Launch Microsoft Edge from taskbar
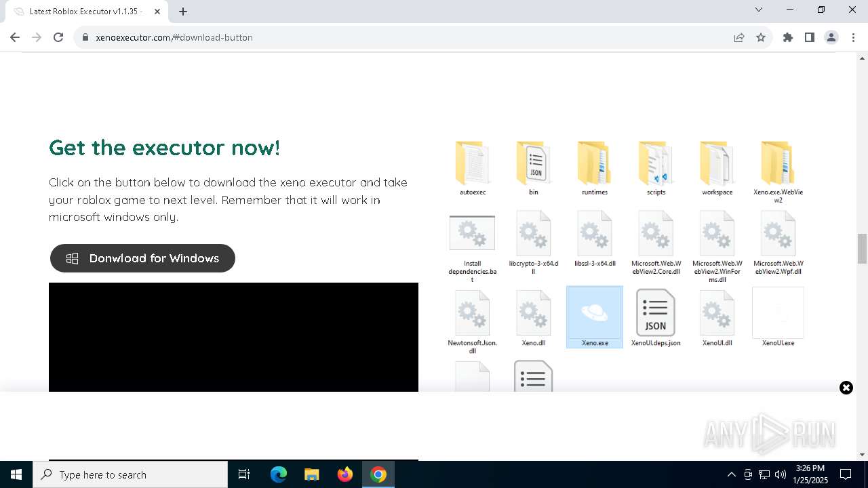The height and width of the screenshot is (488, 868). pyautogui.click(x=279, y=474)
